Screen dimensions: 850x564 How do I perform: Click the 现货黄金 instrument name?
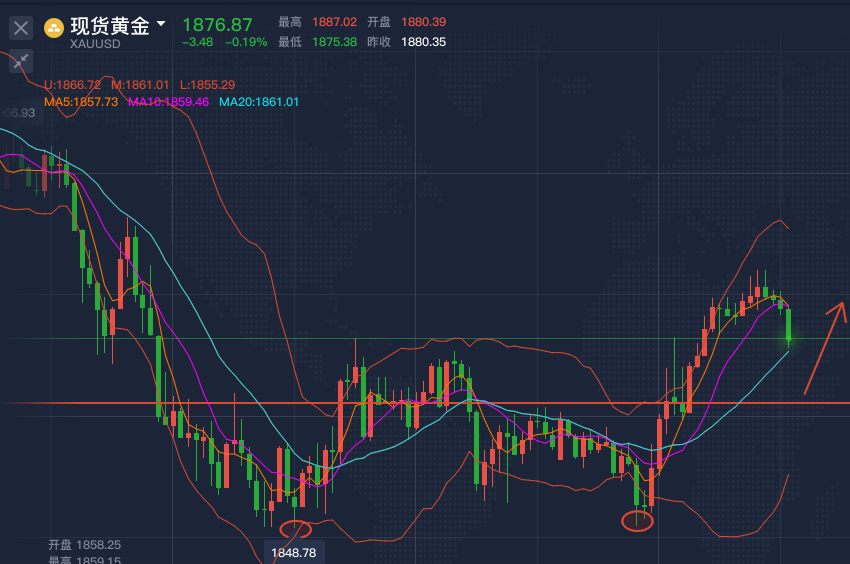coord(110,26)
